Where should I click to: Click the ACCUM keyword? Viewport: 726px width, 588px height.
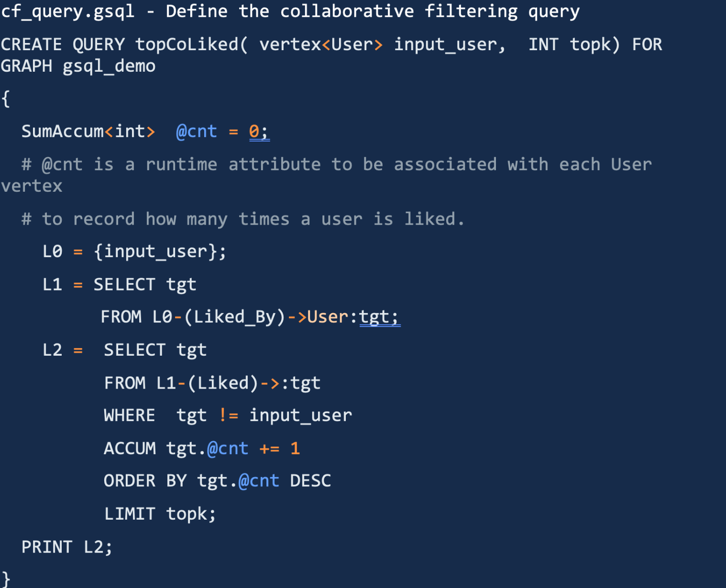(x=130, y=448)
